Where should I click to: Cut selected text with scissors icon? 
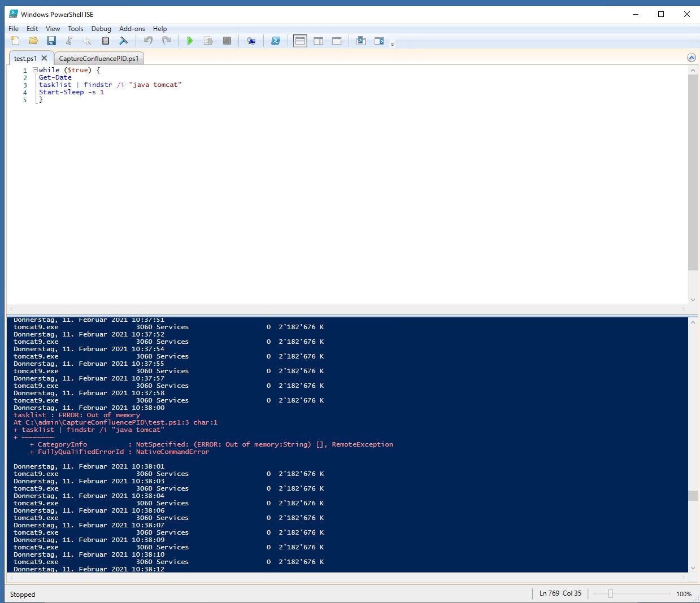click(69, 41)
